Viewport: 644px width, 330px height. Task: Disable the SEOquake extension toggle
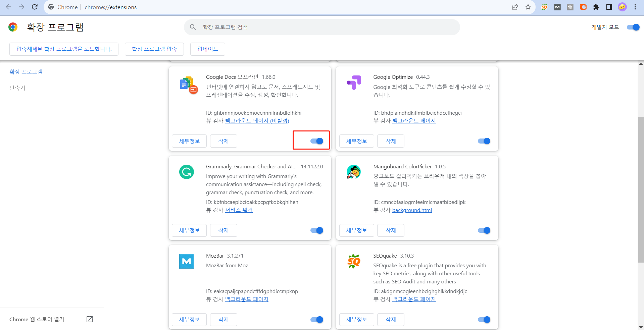484,320
